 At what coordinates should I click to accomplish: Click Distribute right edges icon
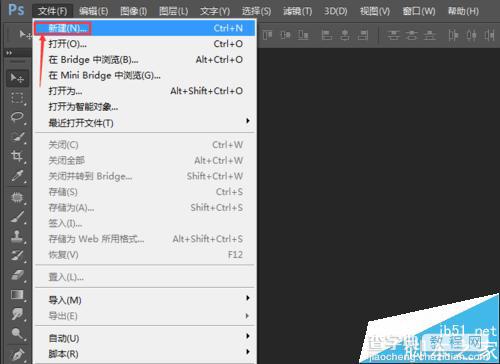(489, 35)
